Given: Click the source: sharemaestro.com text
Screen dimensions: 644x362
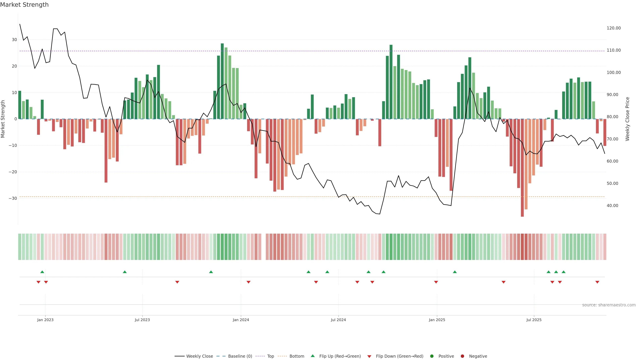Looking at the screenshot, I should pyautogui.click(x=609, y=305).
